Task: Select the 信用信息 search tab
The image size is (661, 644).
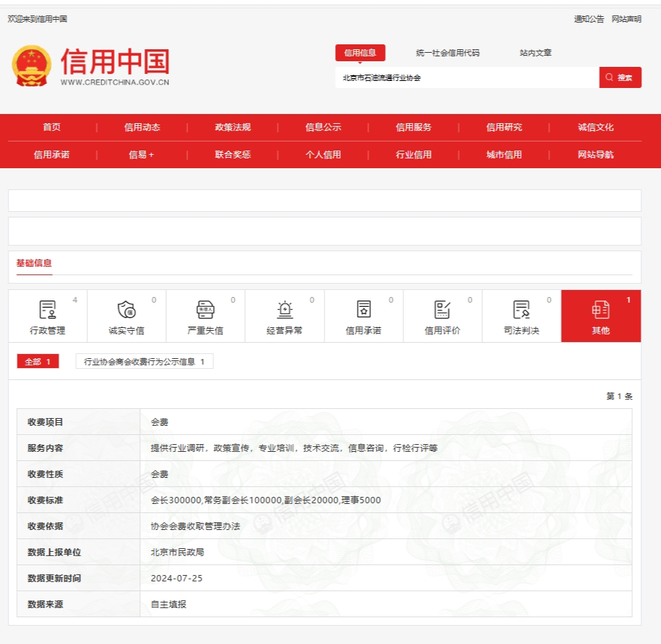Action: [360, 53]
